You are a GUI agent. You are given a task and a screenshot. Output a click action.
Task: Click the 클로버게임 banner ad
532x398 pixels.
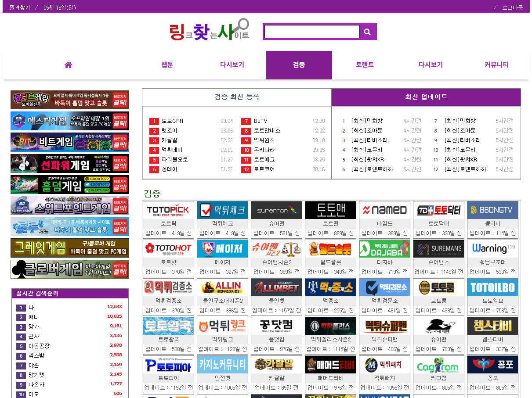point(70,269)
